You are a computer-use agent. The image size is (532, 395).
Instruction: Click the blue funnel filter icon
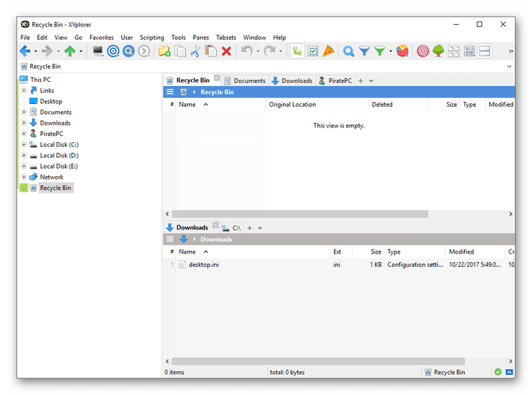364,51
